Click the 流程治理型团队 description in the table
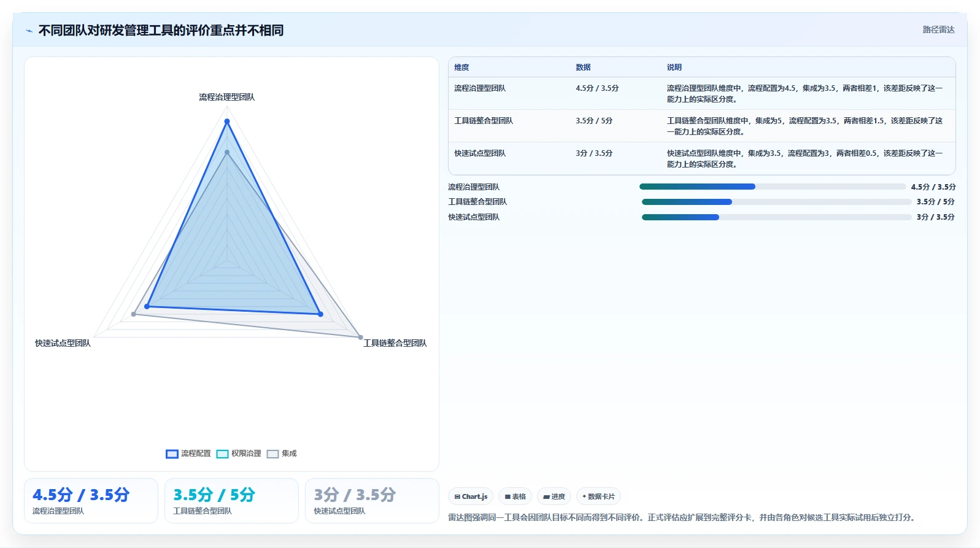 (x=805, y=94)
